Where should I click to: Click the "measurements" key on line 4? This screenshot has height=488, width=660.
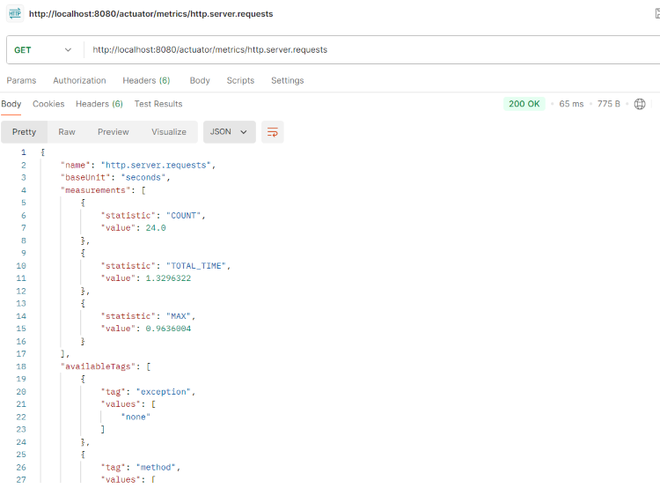(95, 190)
